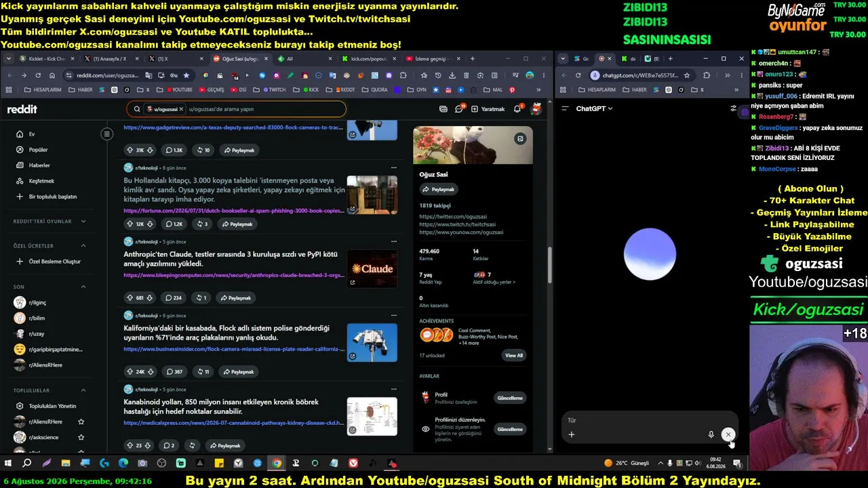Click the microphone icon in ChatGPT input
The image size is (868, 488).
click(711, 434)
